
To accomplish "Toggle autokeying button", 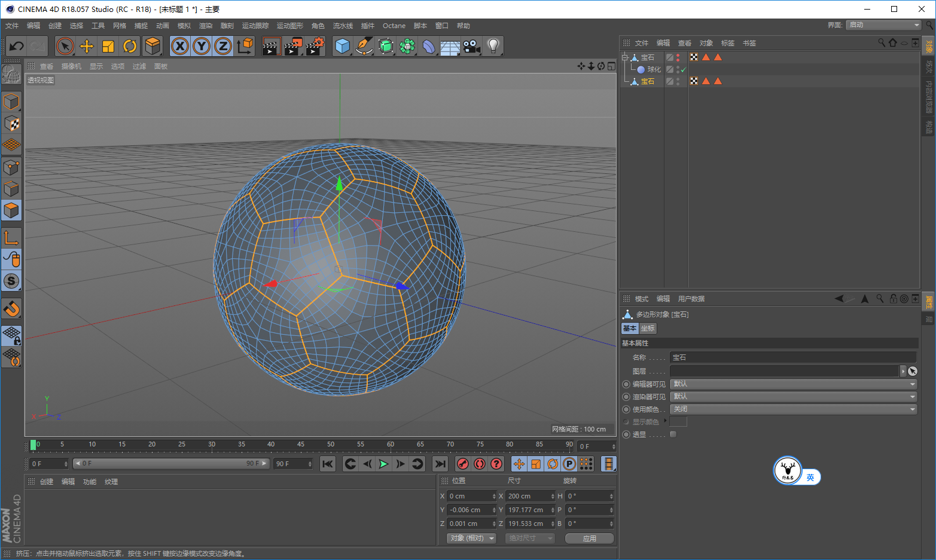I will tap(480, 464).
